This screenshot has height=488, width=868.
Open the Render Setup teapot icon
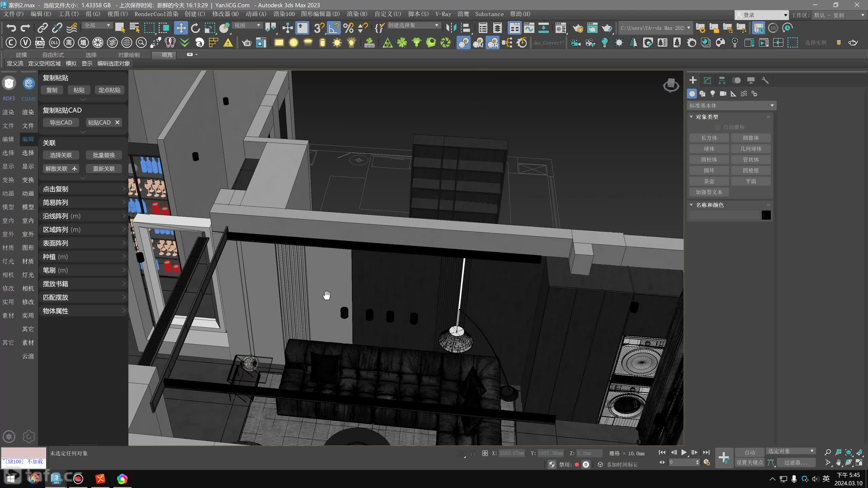[578, 28]
